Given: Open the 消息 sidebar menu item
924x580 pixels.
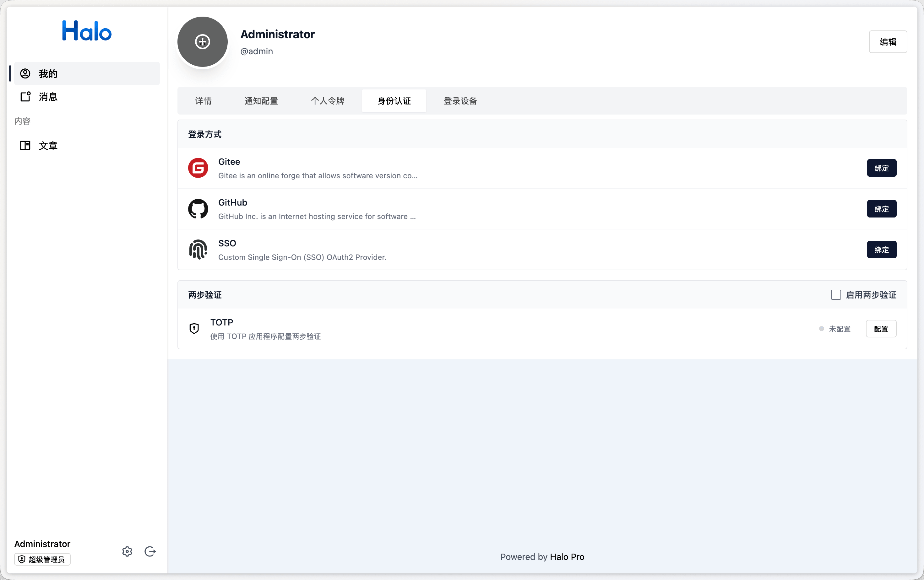Looking at the screenshot, I should [x=87, y=97].
